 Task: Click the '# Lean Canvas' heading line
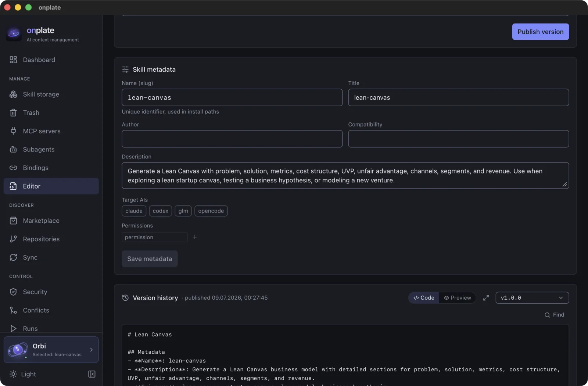150,335
